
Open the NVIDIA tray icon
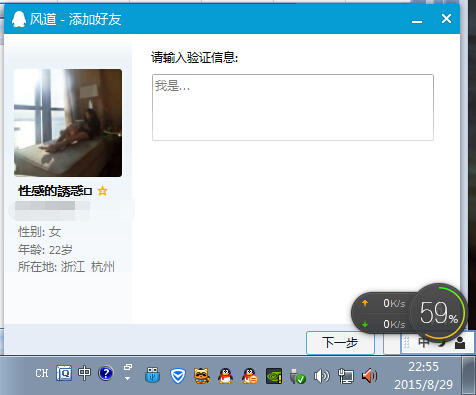coord(274,376)
